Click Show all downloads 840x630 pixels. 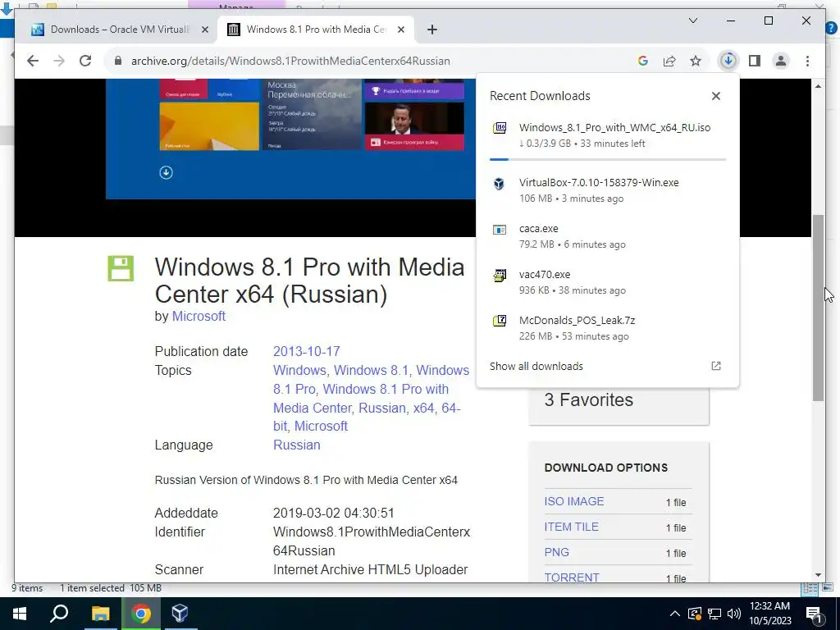coord(536,367)
